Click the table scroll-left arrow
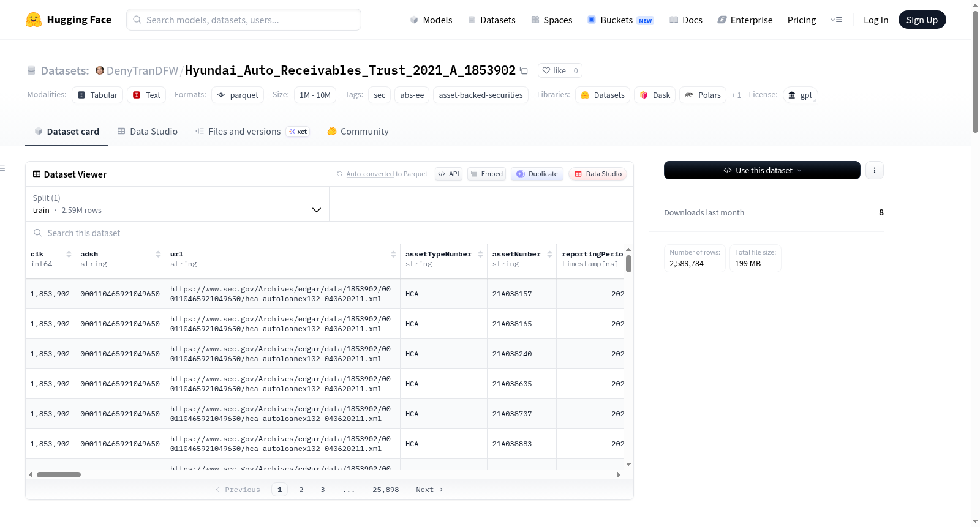Image resolution: width=980 pixels, height=527 pixels. (x=30, y=474)
